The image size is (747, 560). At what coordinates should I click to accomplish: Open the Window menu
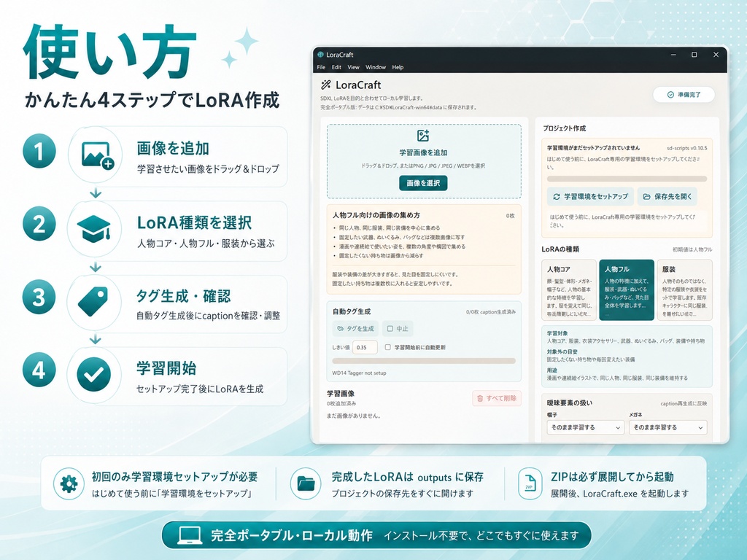click(376, 67)
